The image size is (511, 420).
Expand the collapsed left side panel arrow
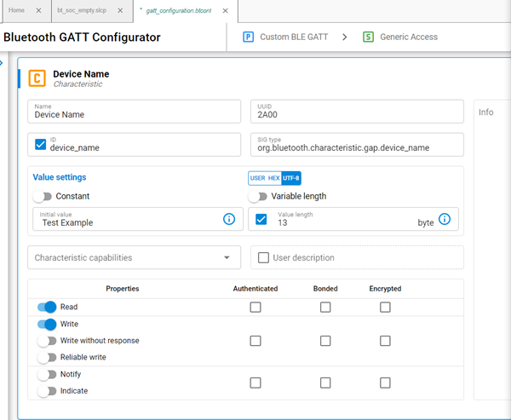pyautogui.click(x=3, y=64)
